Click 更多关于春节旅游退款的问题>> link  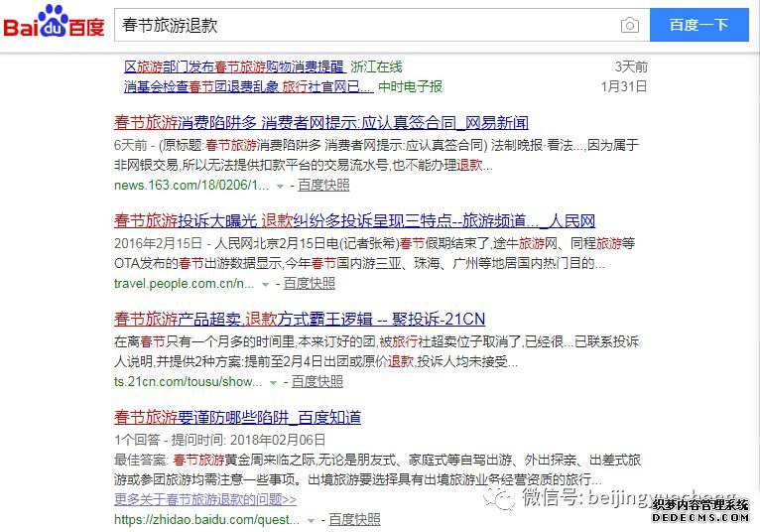(205, 499)
